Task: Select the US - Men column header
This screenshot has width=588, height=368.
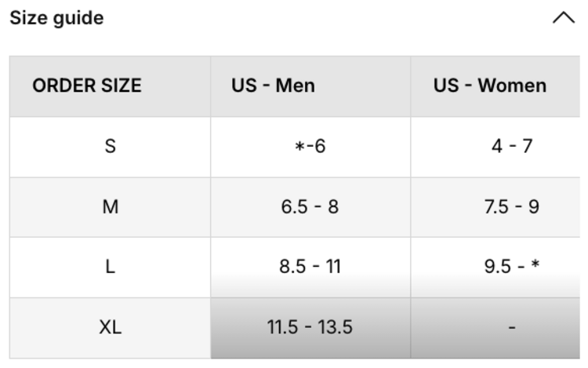Action: 273,86
